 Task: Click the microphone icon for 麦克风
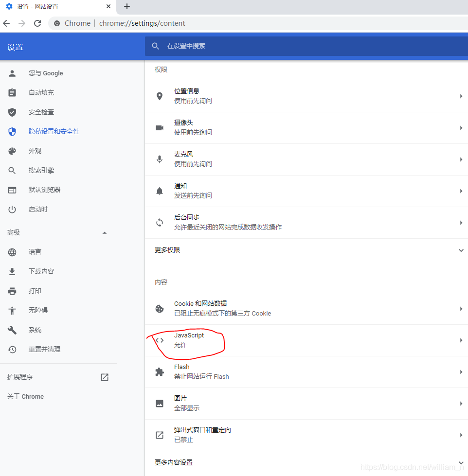160,159
